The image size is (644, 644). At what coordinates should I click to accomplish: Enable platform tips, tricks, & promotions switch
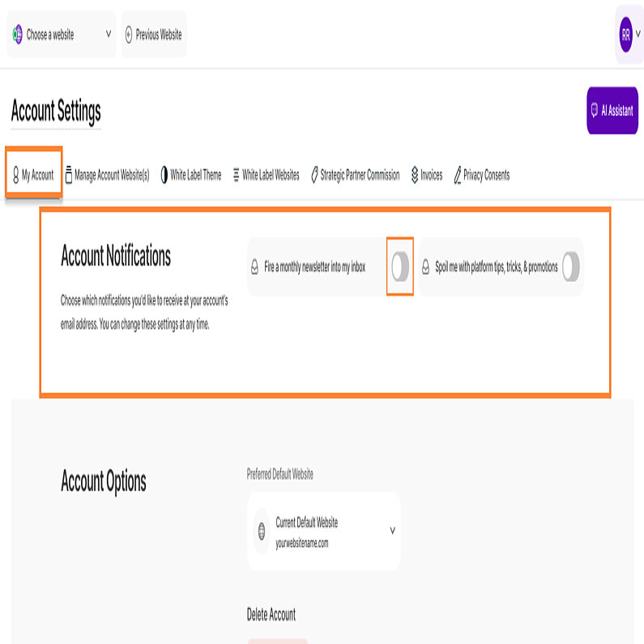click(571, 267)
